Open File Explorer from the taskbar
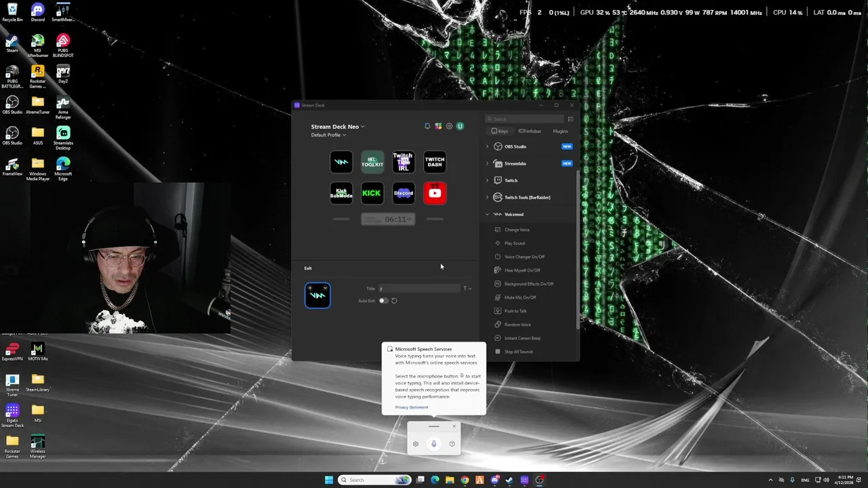The height and width of the screenshot is (488, 868). [x=450, y=480]
